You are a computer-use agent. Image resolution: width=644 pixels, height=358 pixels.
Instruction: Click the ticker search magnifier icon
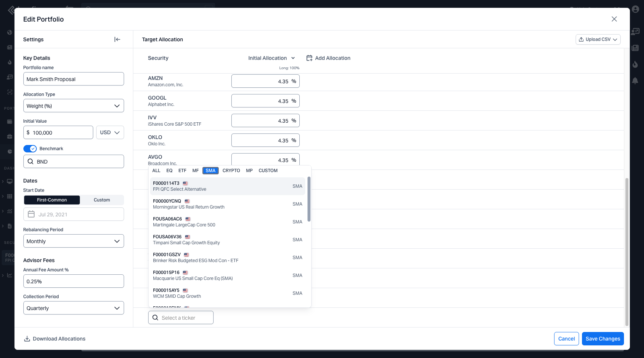155,318
